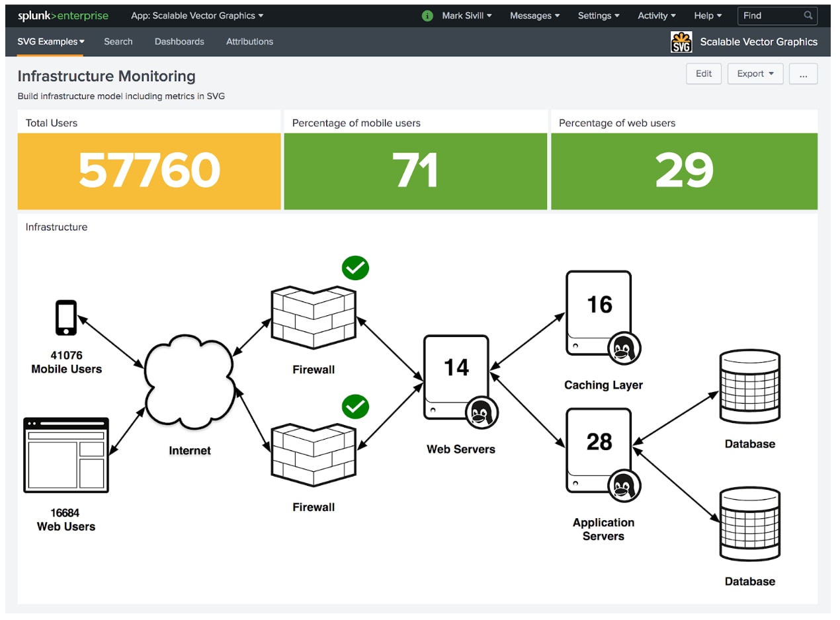The image size is (840, 620).
Task: Click the "Web Servers" label
Action: click(461, 449)
